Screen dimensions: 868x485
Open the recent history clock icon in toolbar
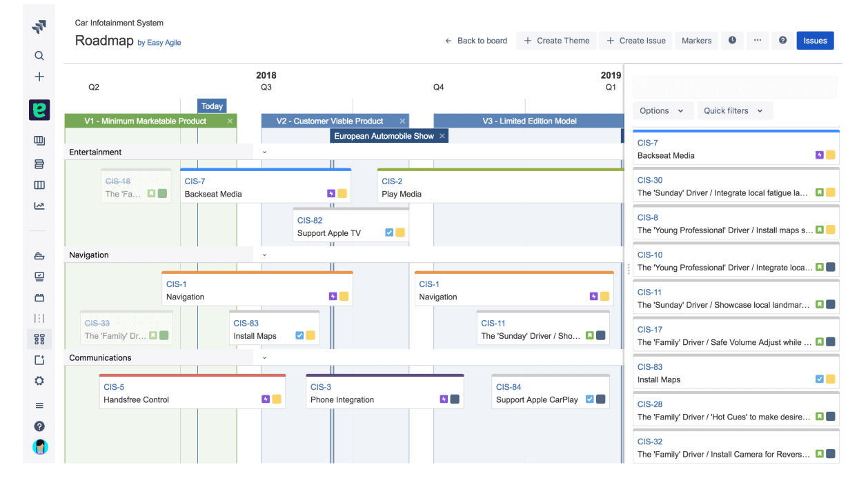click(732, 40)
